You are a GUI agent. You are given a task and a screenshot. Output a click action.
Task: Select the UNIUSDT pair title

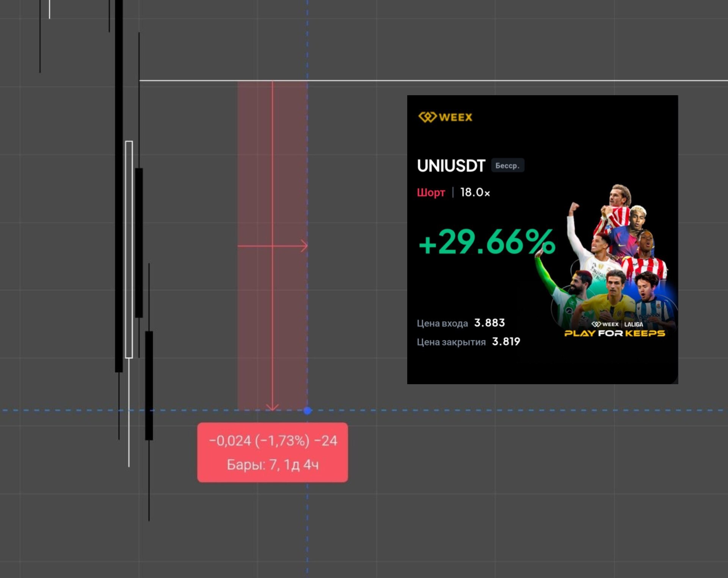point(451,166)
